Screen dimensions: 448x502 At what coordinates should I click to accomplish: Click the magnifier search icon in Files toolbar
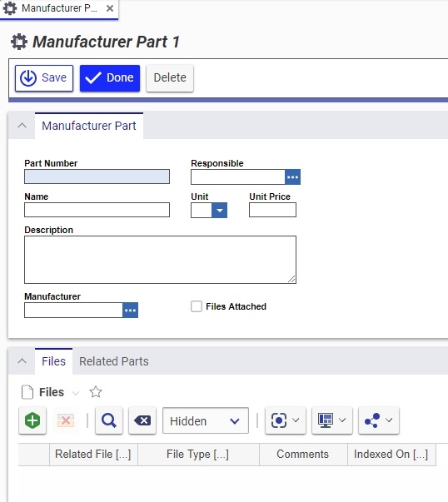(x=109, y=420)
